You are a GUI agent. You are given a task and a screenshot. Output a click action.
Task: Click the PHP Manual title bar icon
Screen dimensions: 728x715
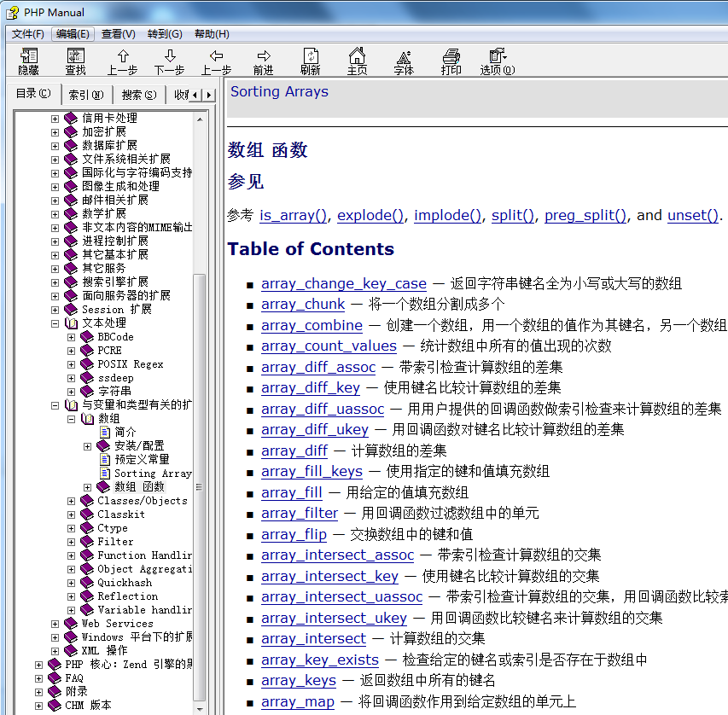tap(13, 13)
